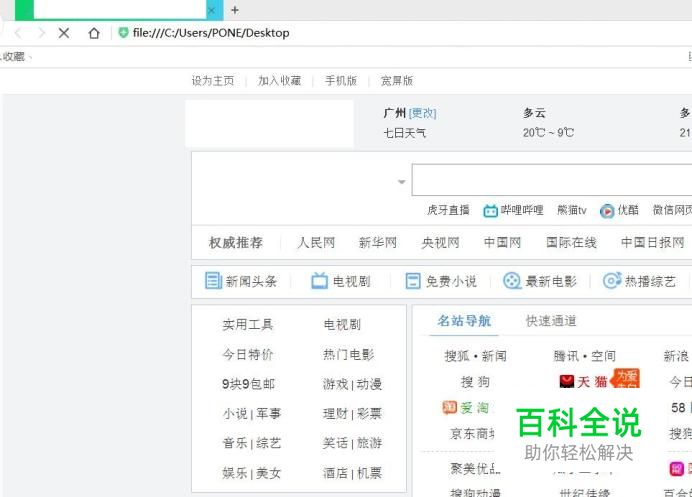Open the 新闻头条 news icon
The width and height of the screenshot is (692, 497).
pos(213,281)
